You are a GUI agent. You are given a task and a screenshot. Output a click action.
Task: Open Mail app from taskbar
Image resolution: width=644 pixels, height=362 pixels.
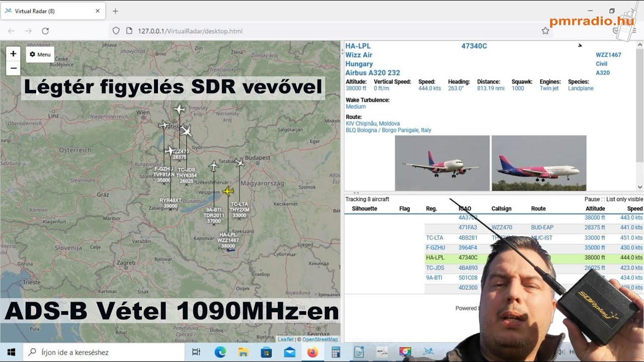pos(289,352)
